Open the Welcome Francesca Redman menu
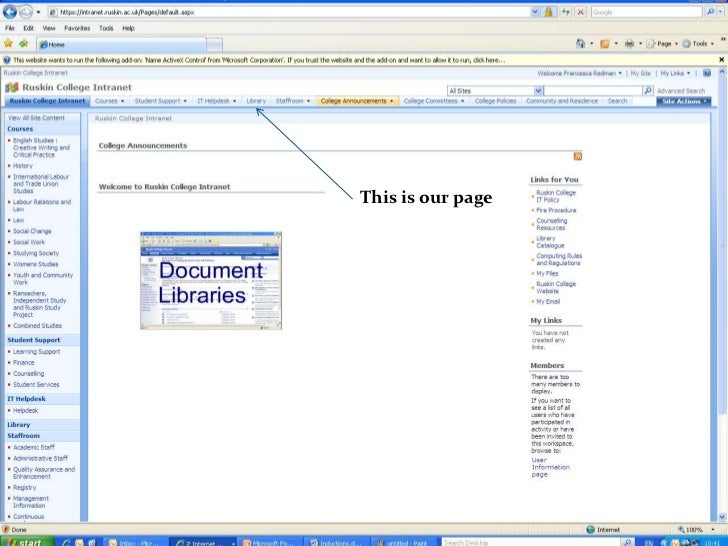 pyautogui.click(x=579, y=73)
